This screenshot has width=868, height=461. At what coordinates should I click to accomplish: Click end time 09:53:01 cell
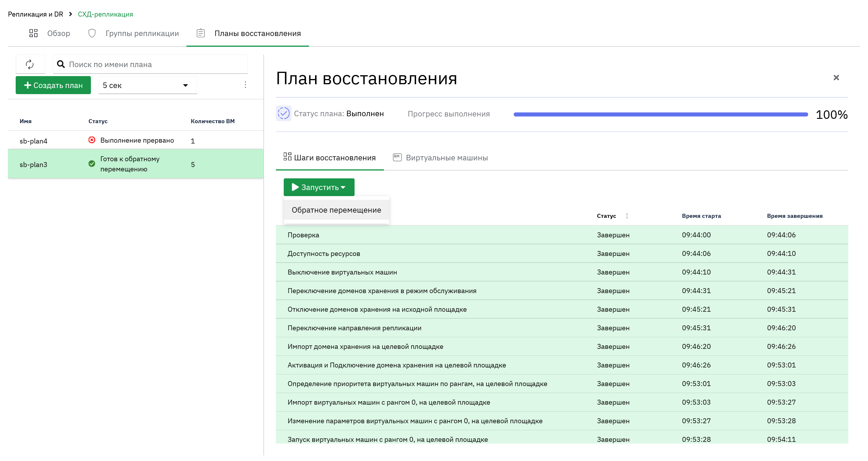781,365
